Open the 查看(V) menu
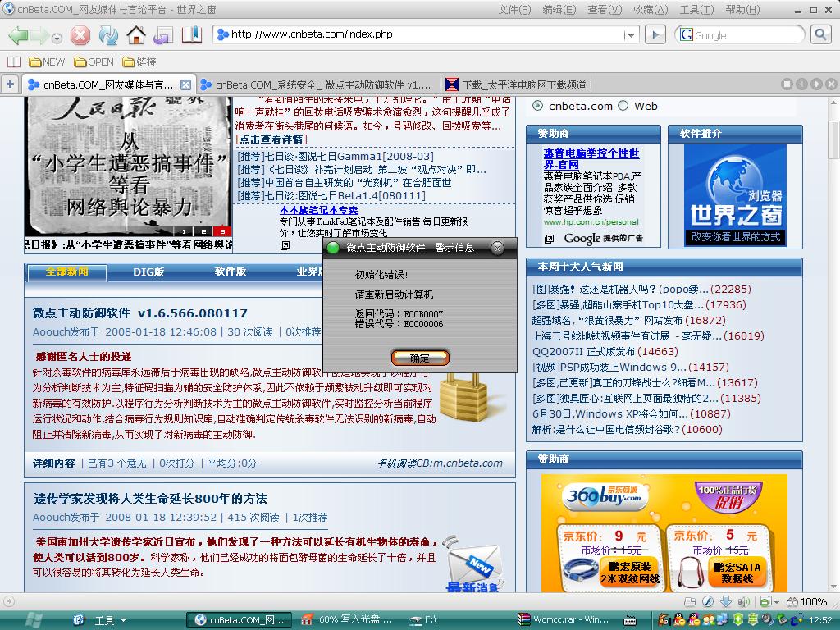Viewport: 840px width, 630px height. pyautogui.click(x=605, y=9)
